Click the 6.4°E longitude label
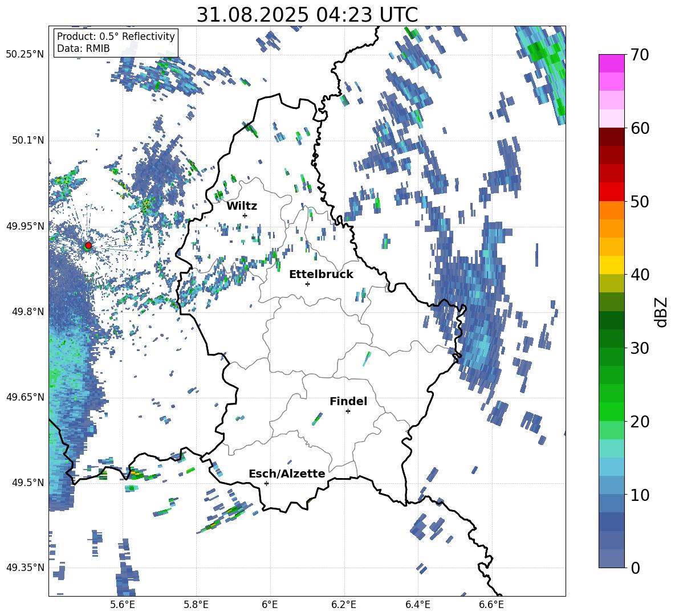 tap(417, 605)
